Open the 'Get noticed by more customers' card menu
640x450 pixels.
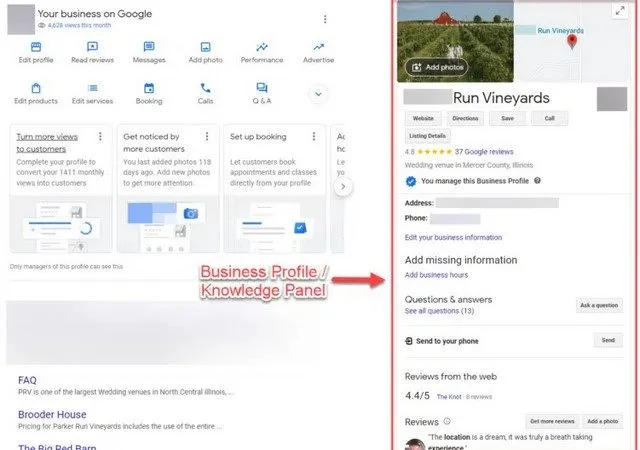pos(207,136)
